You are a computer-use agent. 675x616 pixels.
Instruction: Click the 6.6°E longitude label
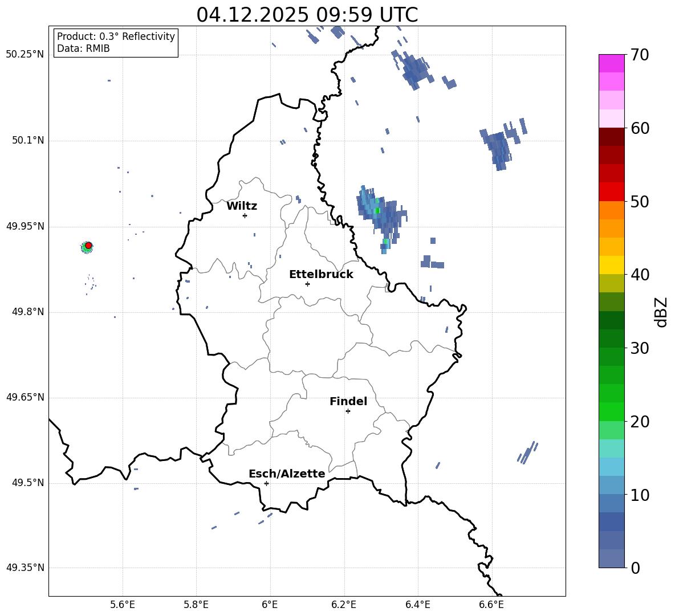click(x=491, y=605)
